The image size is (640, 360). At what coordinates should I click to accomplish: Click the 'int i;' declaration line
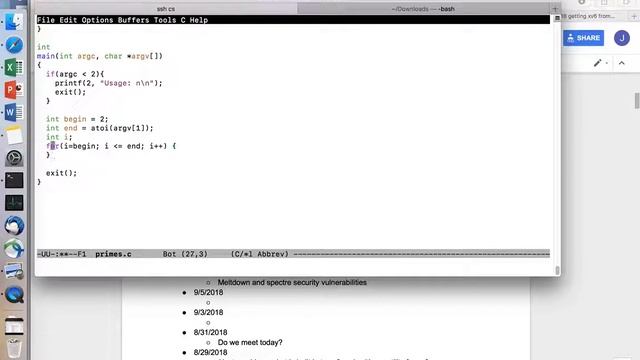pos(59,137)
